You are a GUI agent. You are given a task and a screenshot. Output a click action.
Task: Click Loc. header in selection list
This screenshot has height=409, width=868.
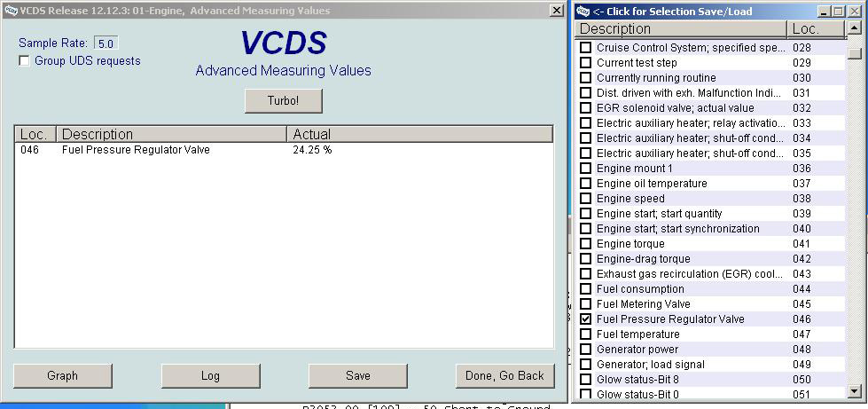click(816, 28)
